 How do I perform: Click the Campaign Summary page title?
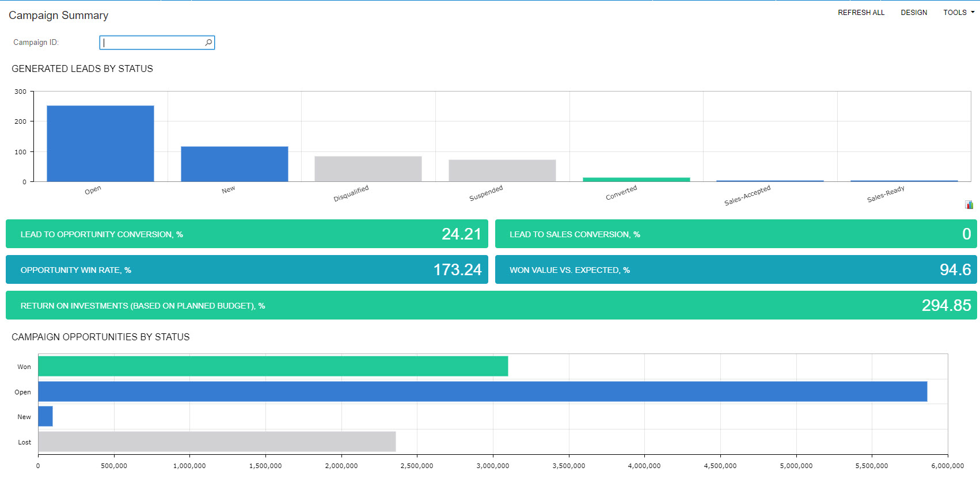coord(58,16)
